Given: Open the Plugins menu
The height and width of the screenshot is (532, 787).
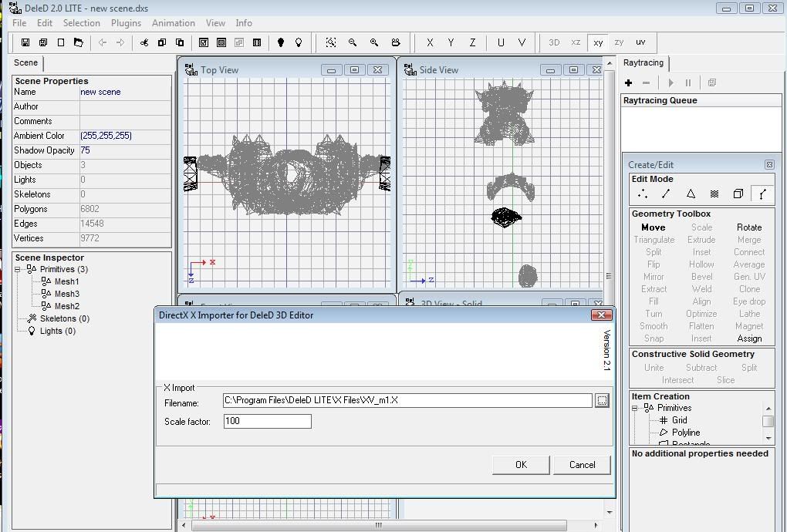Looking at the screenshot, I should click(x=126, y=23).
